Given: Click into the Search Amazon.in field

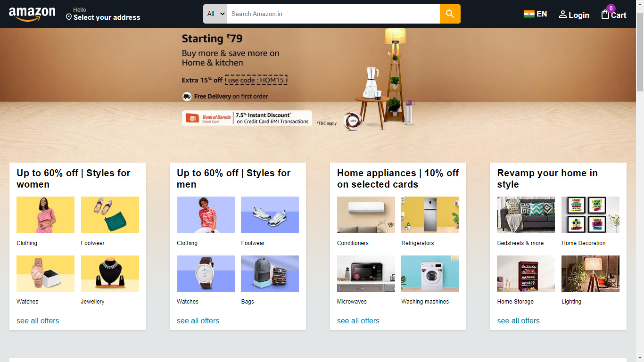Looking at the screenshot, I should coord(333,14).
